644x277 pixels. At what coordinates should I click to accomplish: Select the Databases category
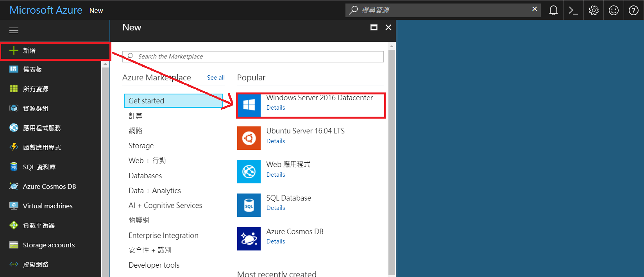145,176
